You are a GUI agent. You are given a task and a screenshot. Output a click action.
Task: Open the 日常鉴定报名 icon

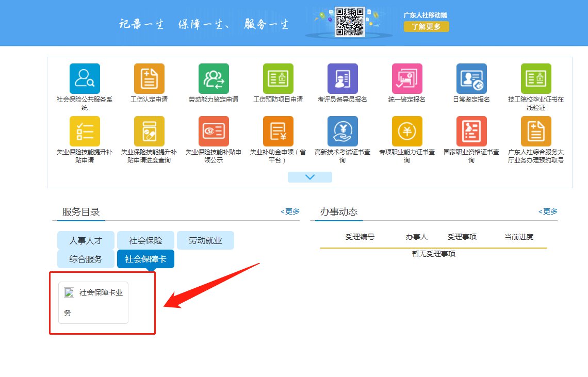point(471,79)
